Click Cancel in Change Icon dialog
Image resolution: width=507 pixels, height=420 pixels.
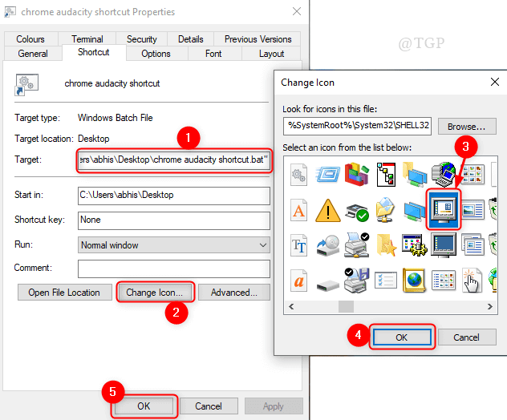pyautogui.click(x=466, y=337)
